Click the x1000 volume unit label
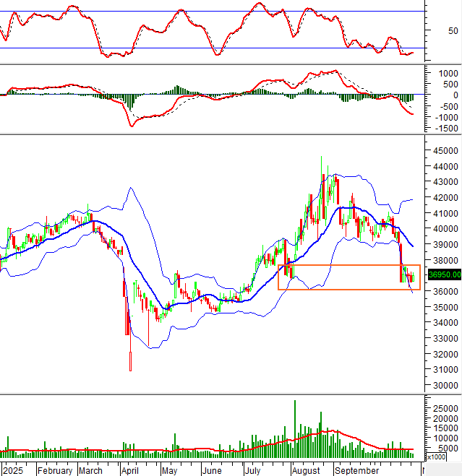Screen dimensions: 462x476 [436, 456]
